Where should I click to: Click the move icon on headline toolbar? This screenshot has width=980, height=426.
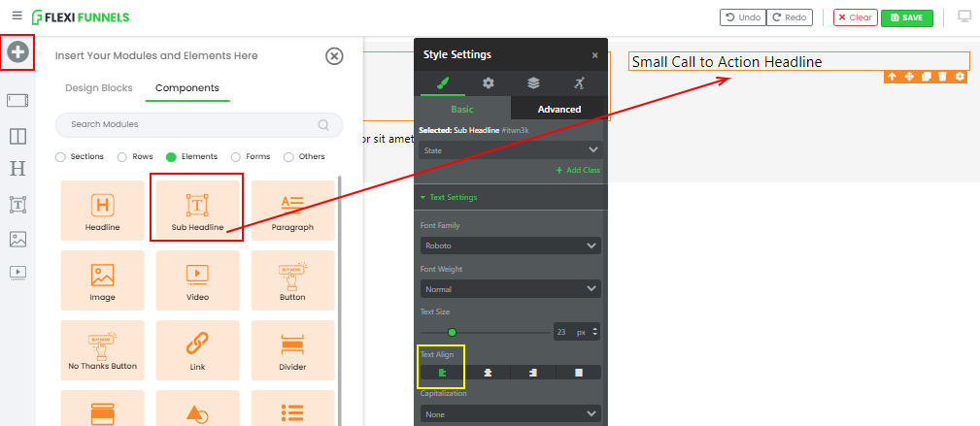tap(909, 77)
